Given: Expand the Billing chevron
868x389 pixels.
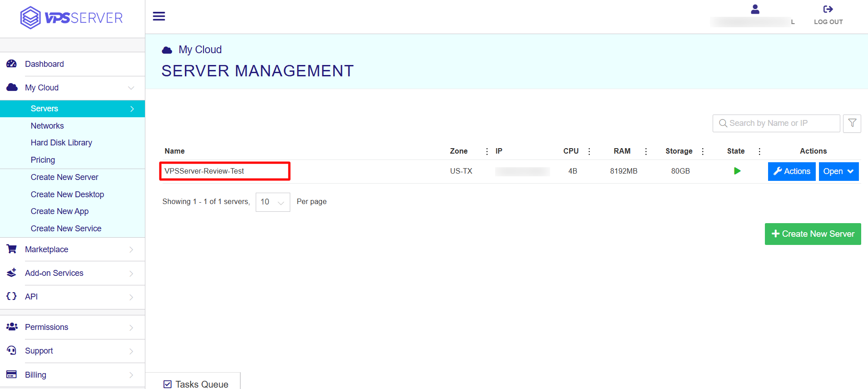Looking at the screenshot, I should 131,375.
